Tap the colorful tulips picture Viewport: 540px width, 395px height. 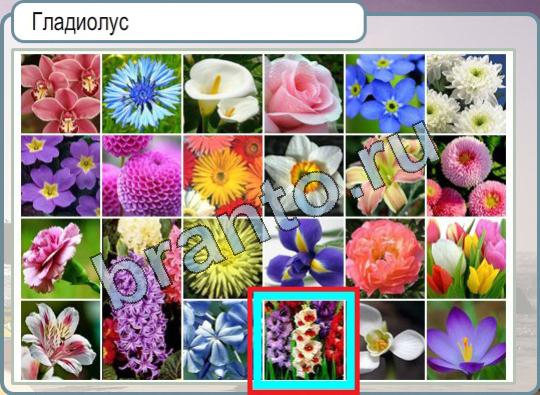click(x=467, y=258)
